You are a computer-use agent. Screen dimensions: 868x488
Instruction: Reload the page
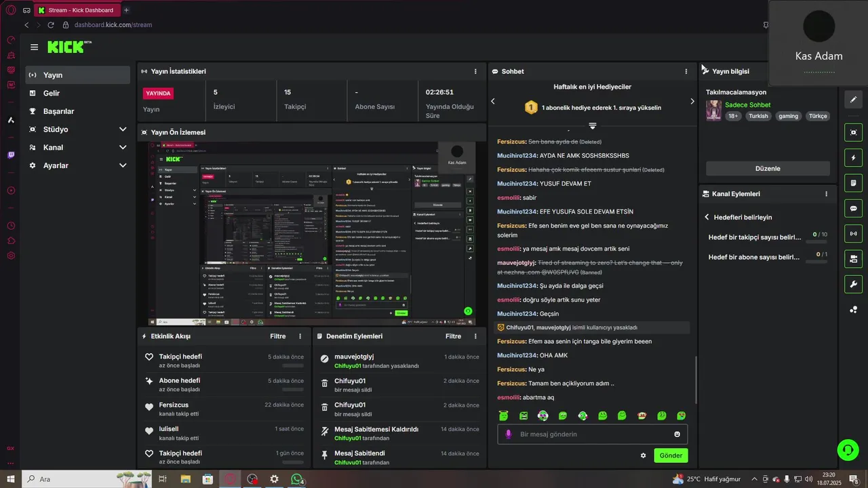[x=51, y=25]
